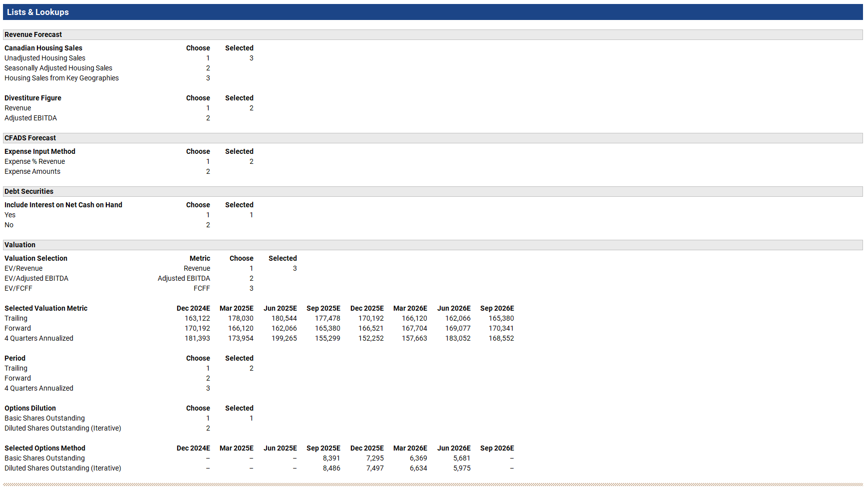Click Include Interest on Net Cash on Hand
The height and width of the screenshot is (489, 868).
click(63, 205)
